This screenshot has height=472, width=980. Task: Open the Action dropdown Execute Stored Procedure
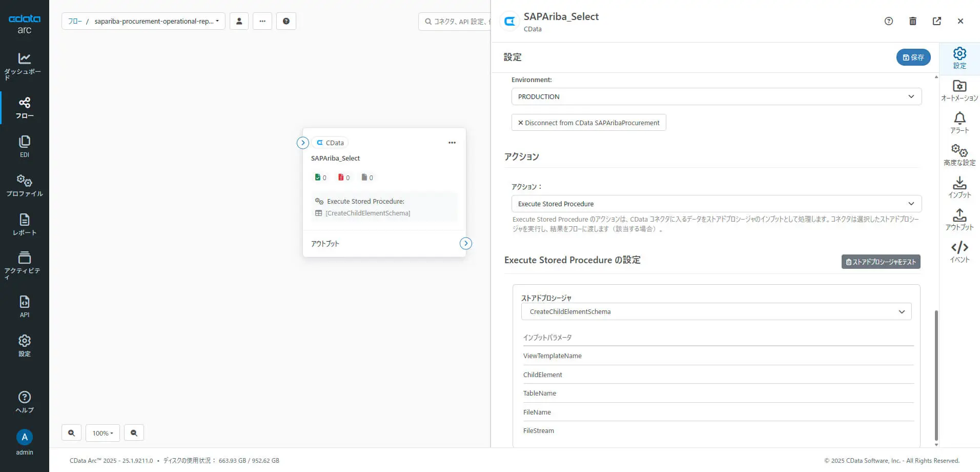pos(716,204)
